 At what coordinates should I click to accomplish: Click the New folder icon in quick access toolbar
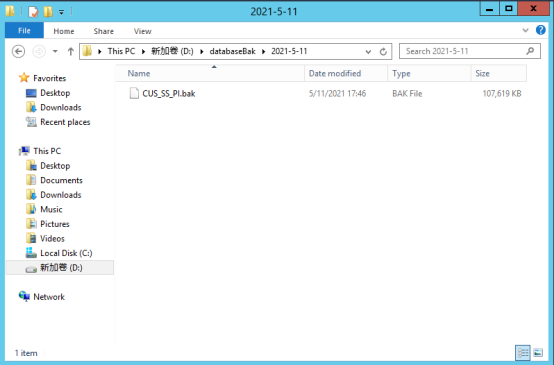pos(48,12)
